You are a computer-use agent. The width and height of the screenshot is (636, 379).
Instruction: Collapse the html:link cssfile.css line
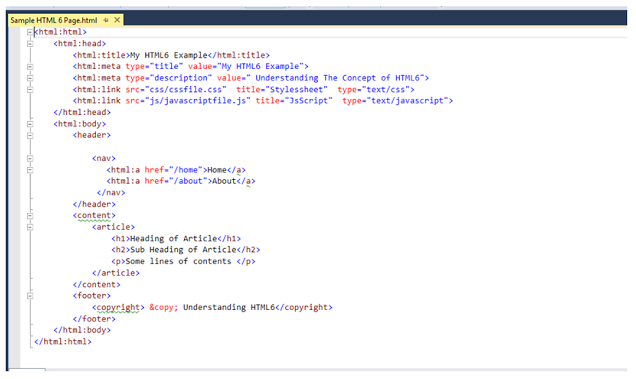pos(30,89)
